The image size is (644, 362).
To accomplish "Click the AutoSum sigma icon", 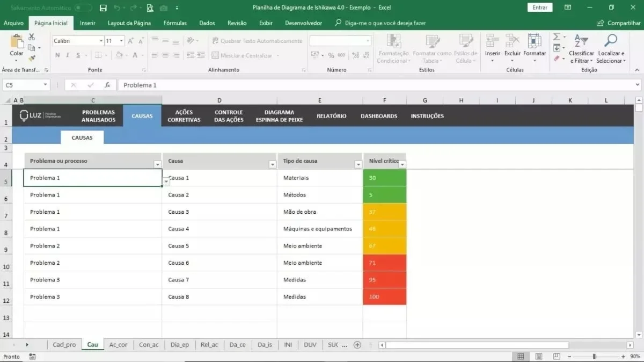I will (x=557, y=37).
